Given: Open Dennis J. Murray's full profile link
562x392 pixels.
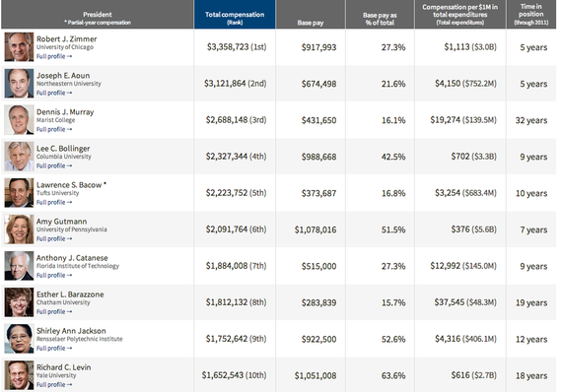Looking at the screenshot, I should click(x=54, y=130).
